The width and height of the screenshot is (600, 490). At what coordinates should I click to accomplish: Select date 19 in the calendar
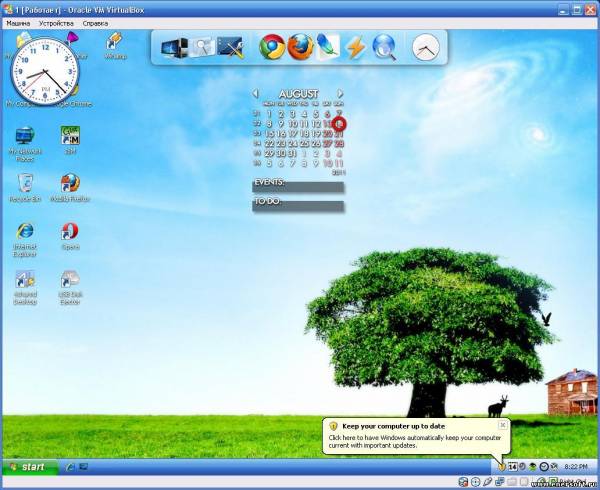pyautogui.click(x=316, y=134)
